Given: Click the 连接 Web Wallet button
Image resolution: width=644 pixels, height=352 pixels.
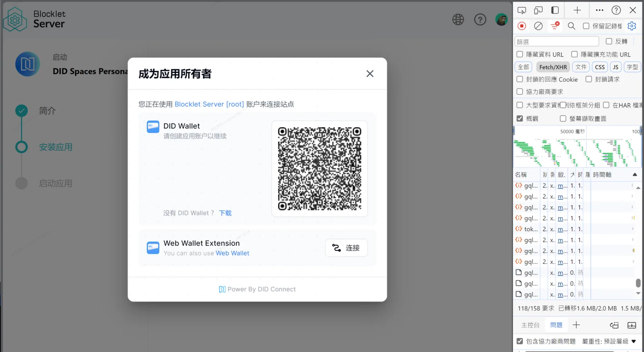Looking at the screenshot, I should 346,248.
